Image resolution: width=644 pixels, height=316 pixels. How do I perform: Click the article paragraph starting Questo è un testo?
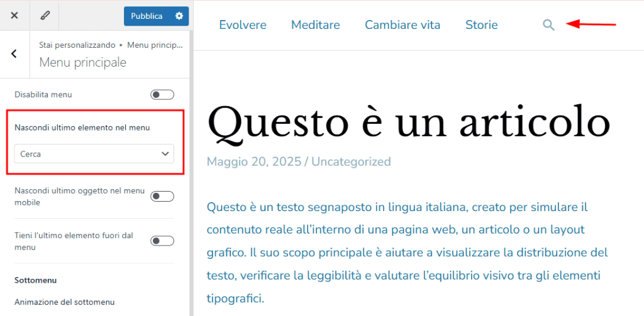407,251
